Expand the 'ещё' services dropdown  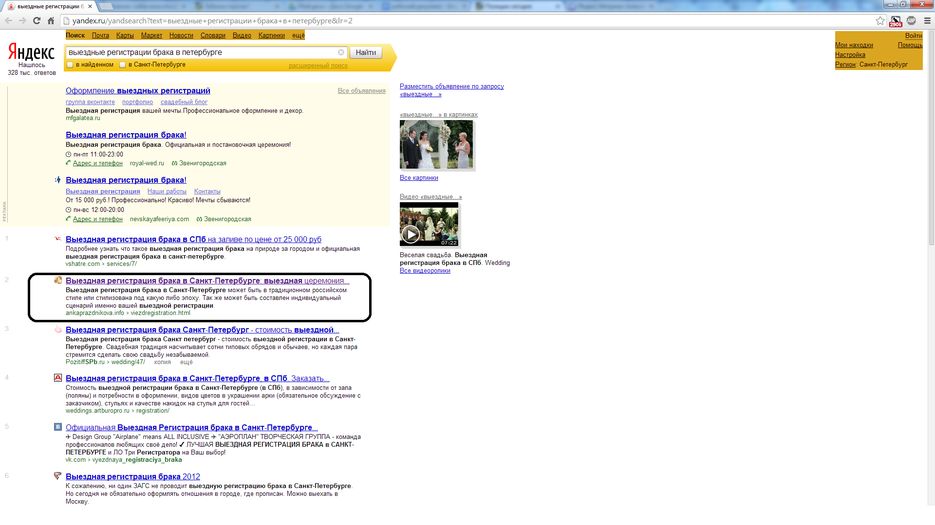coord(298,35)
